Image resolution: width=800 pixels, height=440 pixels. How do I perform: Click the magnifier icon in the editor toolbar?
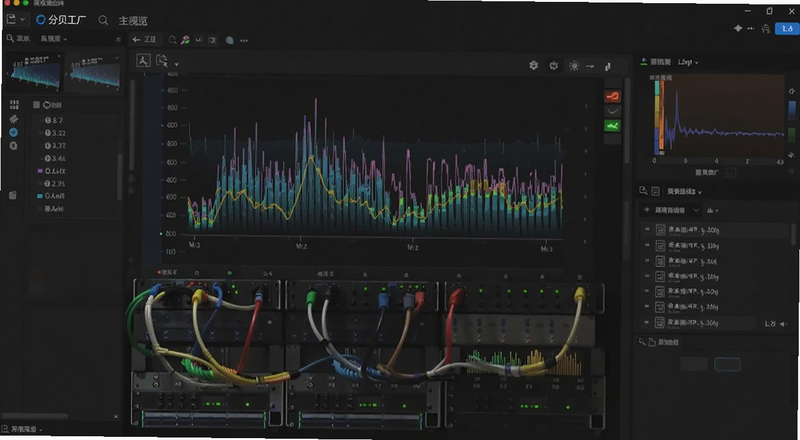point(172,40)
